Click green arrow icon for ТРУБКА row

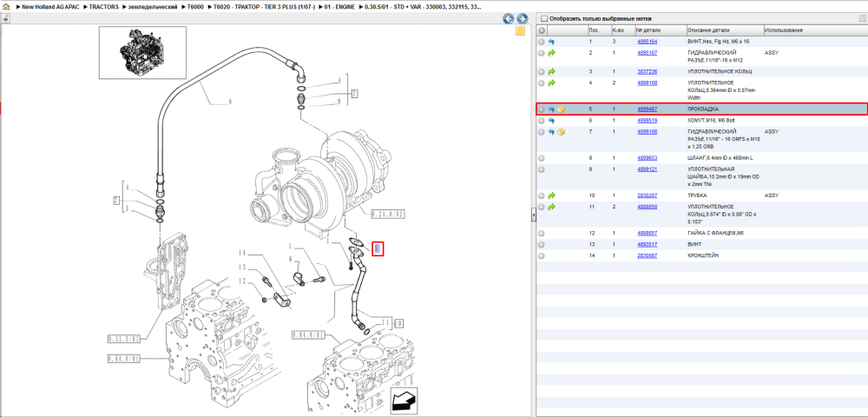click(x=551, y=195)
